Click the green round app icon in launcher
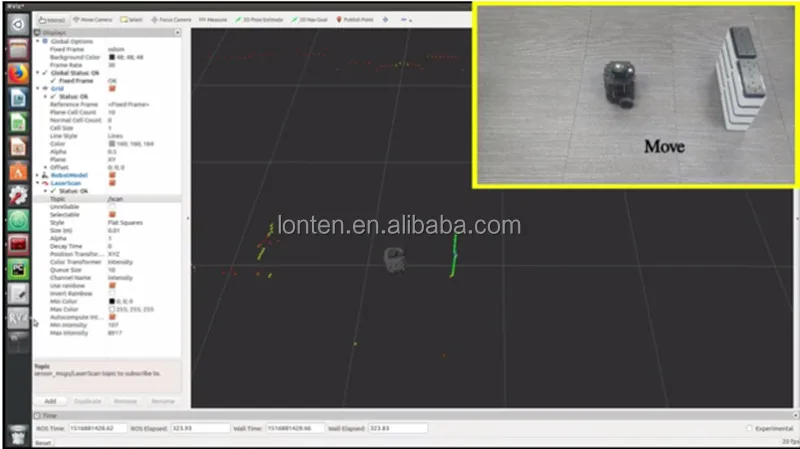 [18, 220]
